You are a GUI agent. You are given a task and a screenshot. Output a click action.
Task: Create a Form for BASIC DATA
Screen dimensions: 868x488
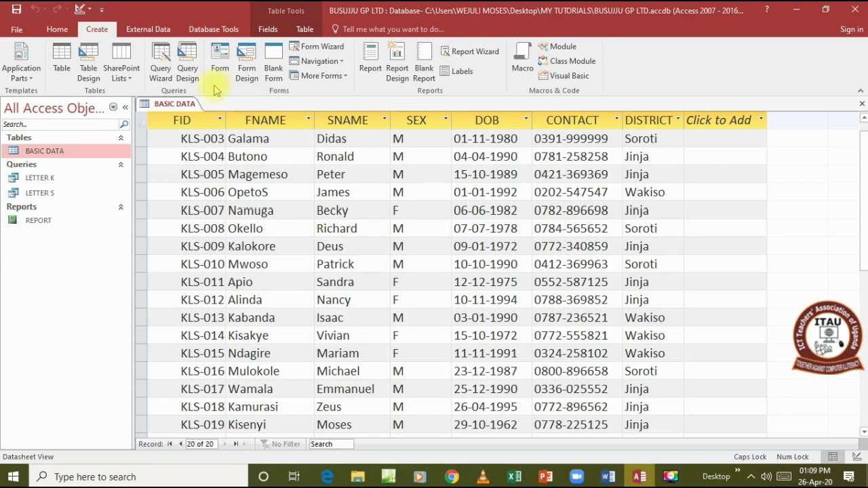click(220, 58)
